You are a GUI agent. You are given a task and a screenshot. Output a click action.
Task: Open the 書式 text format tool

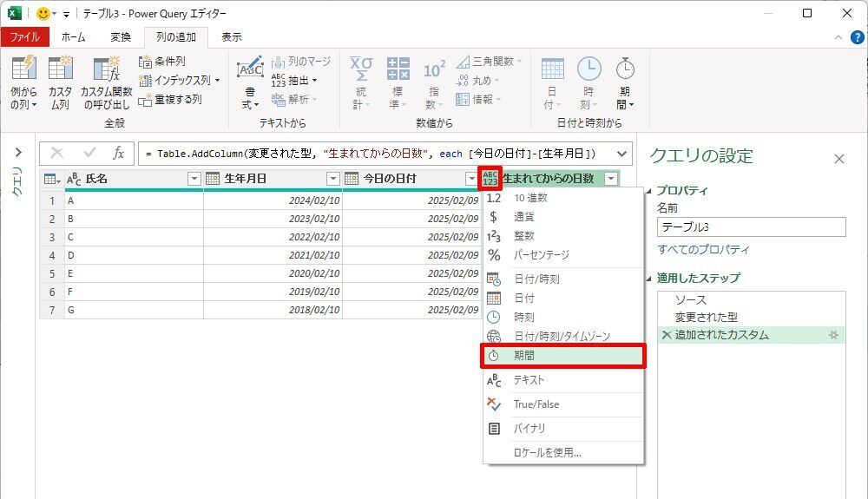(x=250, y=82)
